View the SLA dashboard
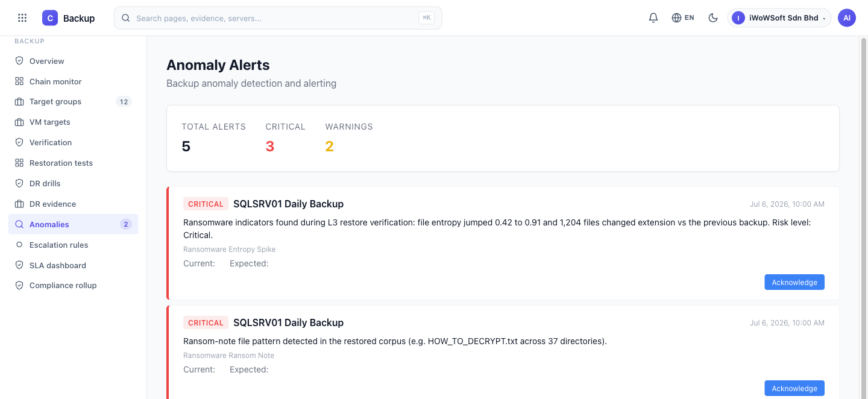868x399 pixels. click(x=73, y=266)
